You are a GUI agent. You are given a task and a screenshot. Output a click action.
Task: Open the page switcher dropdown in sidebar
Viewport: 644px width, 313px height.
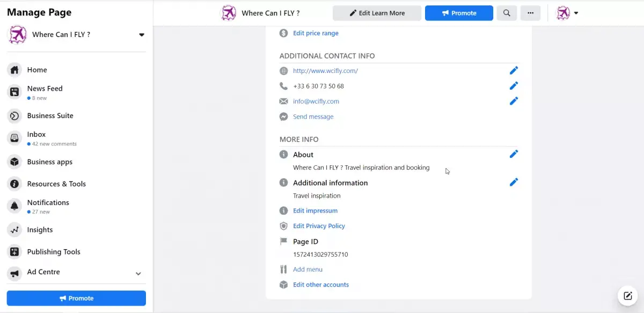click(x=142, y=35)
